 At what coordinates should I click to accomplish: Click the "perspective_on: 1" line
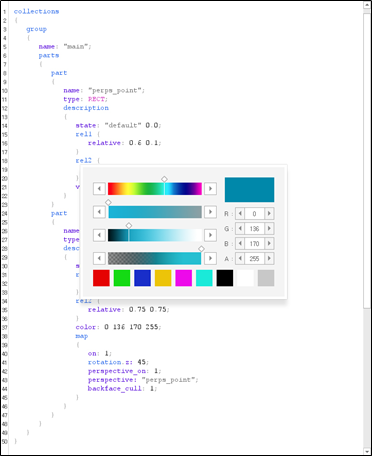124,371
